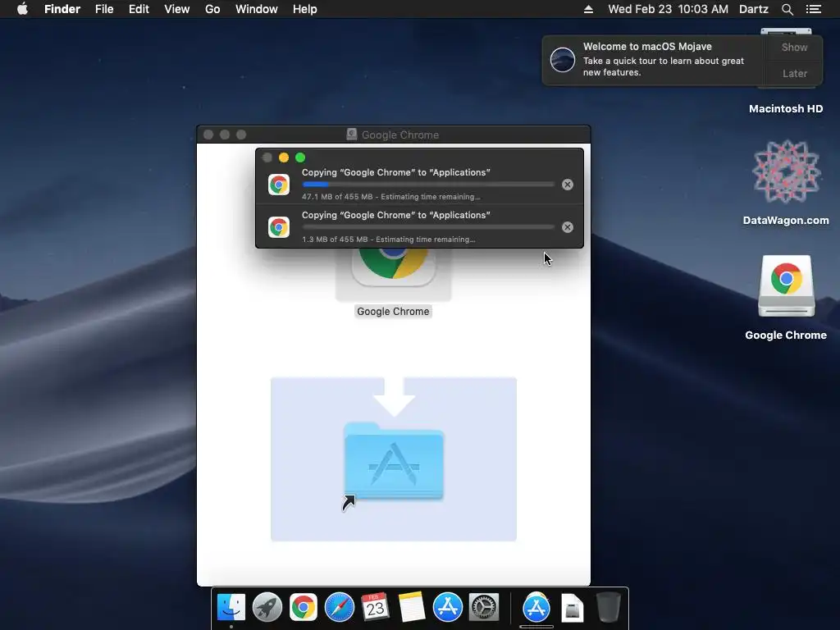Screen dimensions: 840x630
Task: Open the Window menu
Action: [x=257, y=9]
